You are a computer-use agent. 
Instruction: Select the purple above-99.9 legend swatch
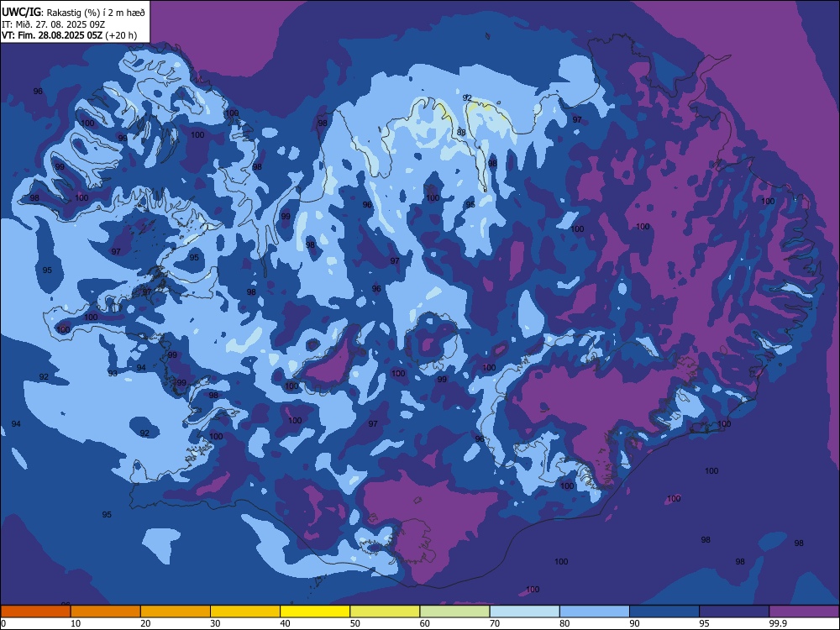804,612
